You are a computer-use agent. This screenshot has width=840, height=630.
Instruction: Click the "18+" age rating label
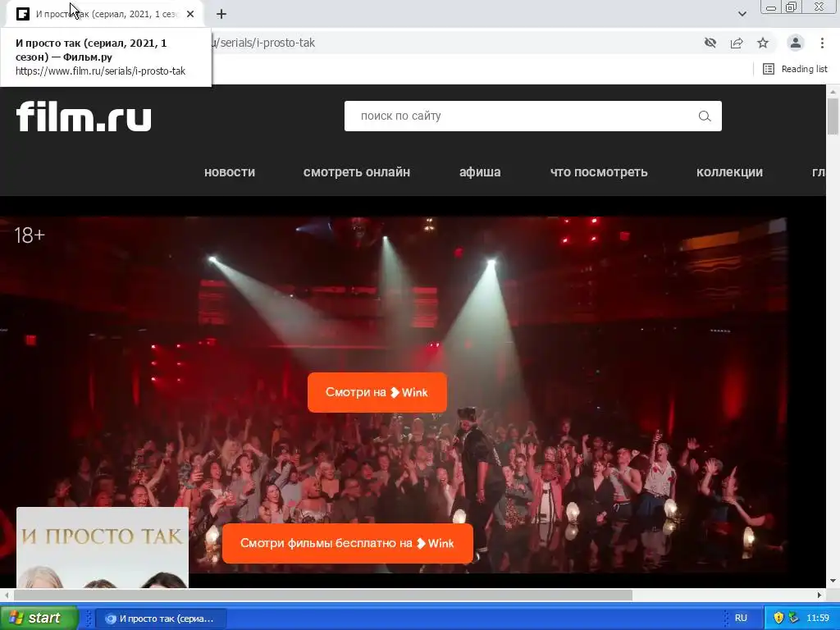[x=30, y=235]
